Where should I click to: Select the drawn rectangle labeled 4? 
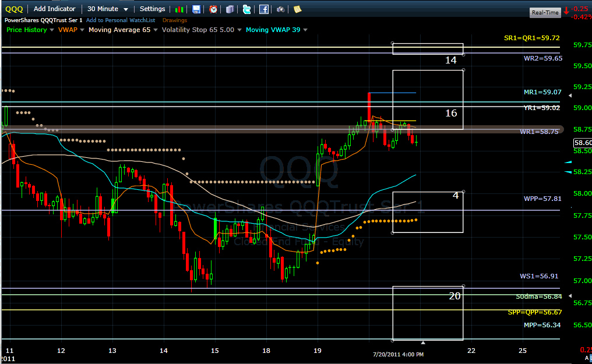pyautogui.click(x=428, y=213)
